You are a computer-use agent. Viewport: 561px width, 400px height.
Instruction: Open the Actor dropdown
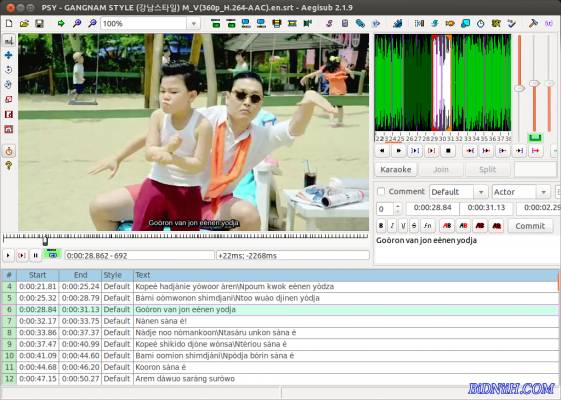543,192
